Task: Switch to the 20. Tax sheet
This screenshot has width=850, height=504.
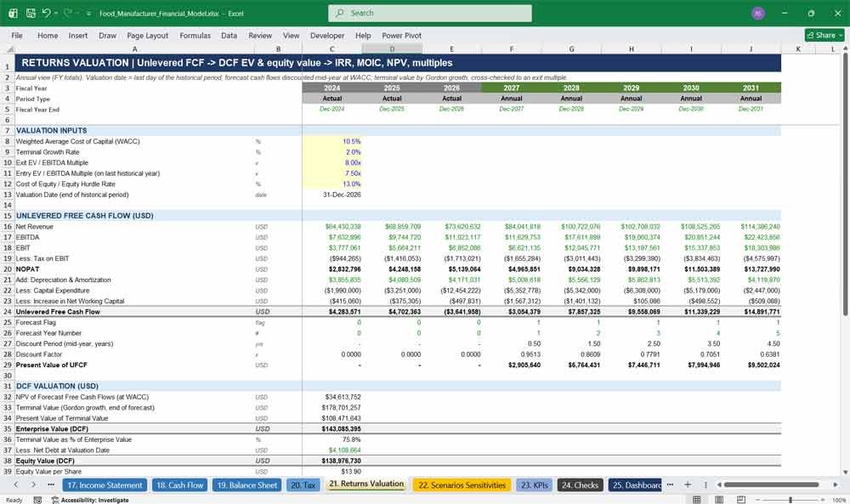Action: 303,485
